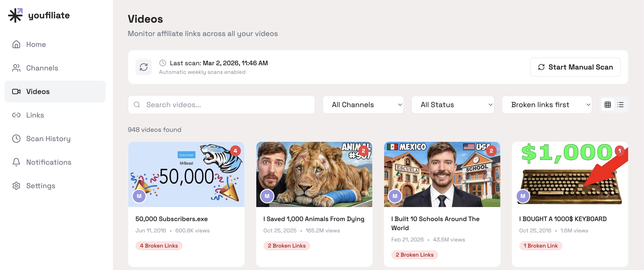644x270 pixels.
Task: Switch to grid view layout
Action: tap(608, 104)
